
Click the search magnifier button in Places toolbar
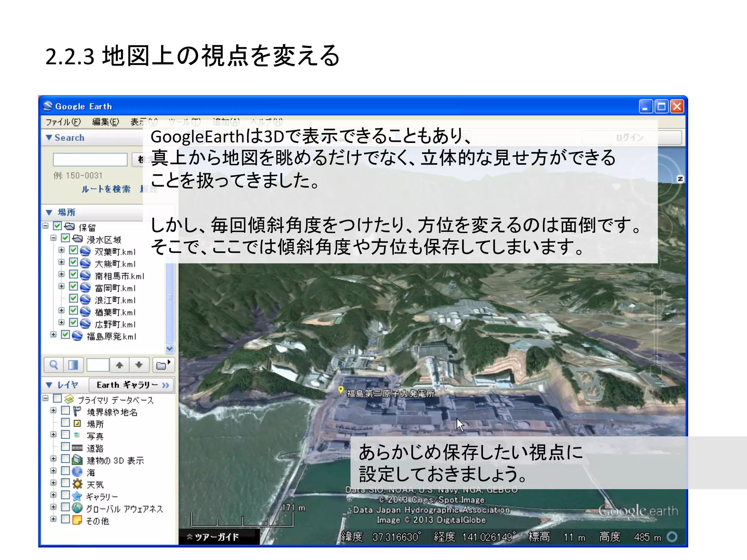coord(54,365)
